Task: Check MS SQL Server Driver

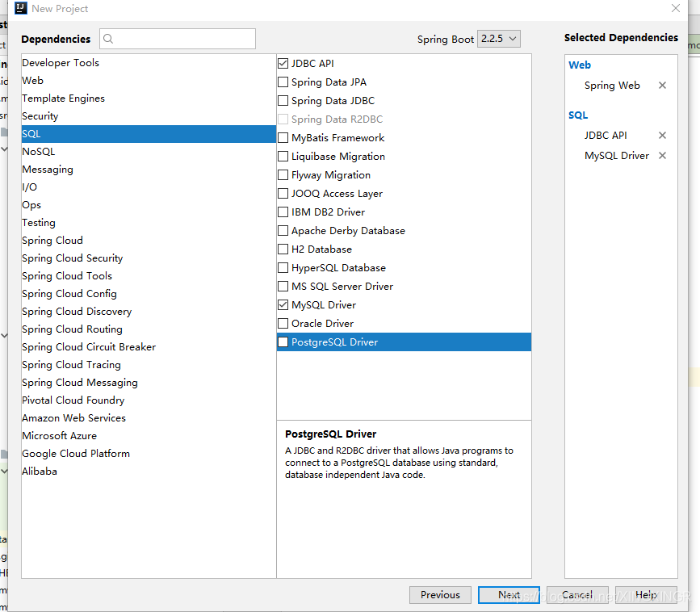Action: 283,286
